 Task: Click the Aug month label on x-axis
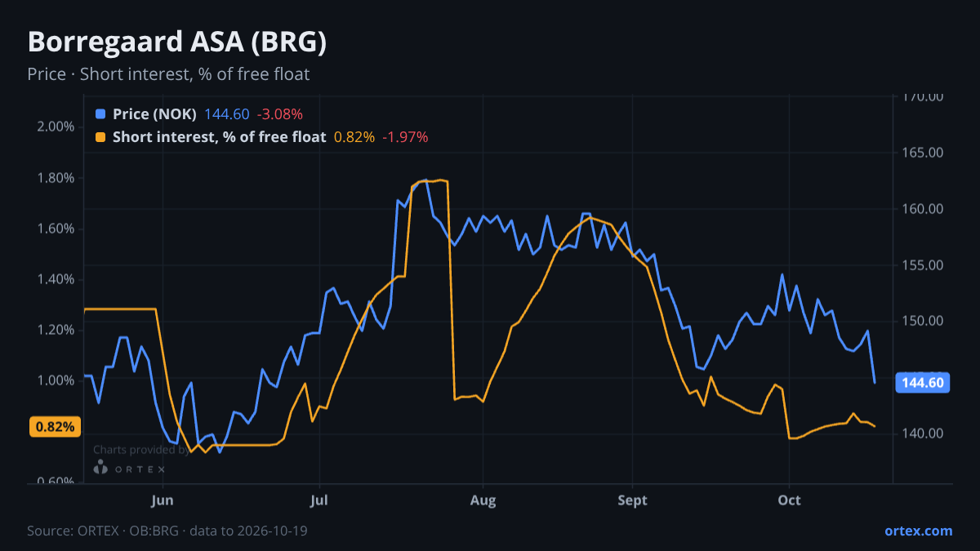point(483,500)
